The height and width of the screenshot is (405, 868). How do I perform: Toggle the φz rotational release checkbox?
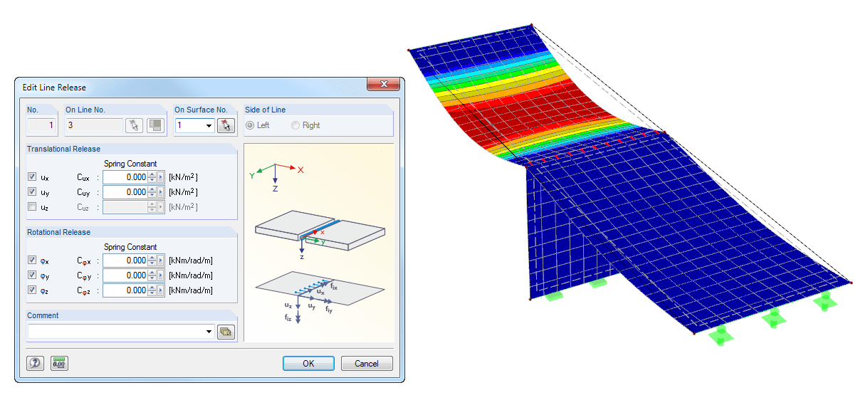[x=32, y=290]
